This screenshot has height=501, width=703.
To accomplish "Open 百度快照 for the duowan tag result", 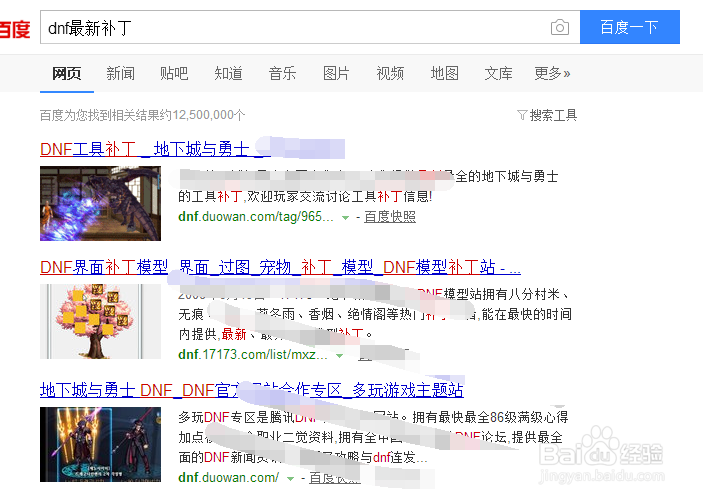I will tap(390, 217).
